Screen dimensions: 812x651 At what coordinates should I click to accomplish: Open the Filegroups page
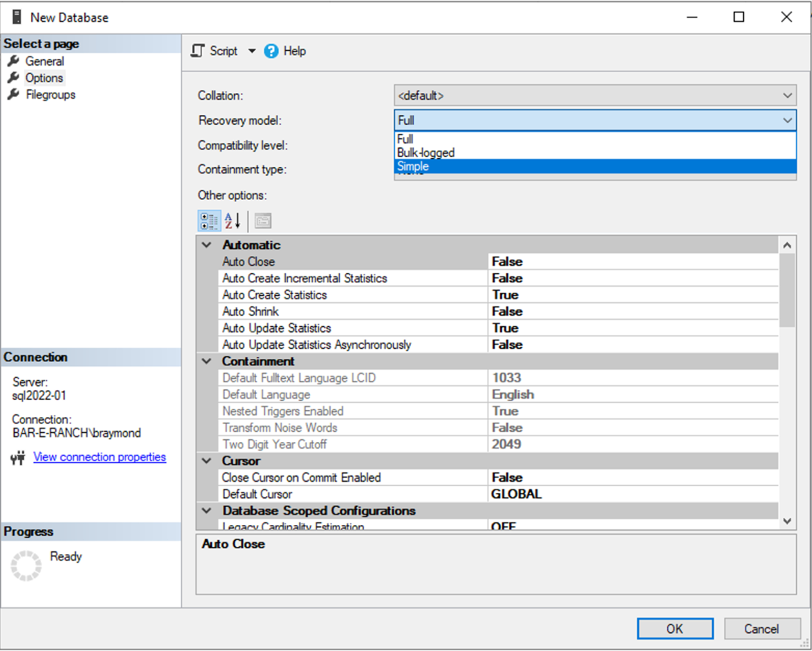tap(50, 95)
